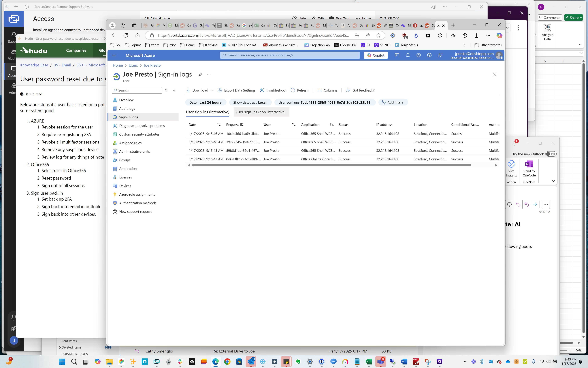Expand the Outlook ribbon collapse chevron
Screen dimensions: 588x368
tap(553, 181)
